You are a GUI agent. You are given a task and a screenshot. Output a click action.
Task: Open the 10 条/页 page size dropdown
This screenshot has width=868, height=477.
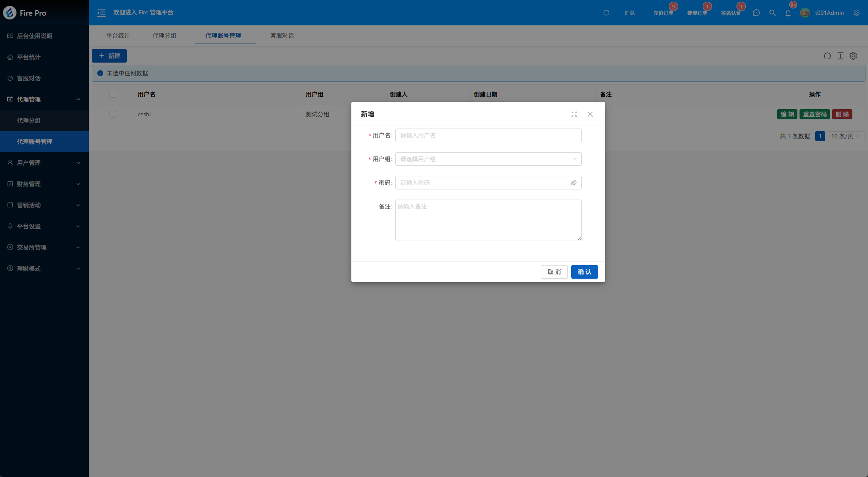[x=846, y=136]
